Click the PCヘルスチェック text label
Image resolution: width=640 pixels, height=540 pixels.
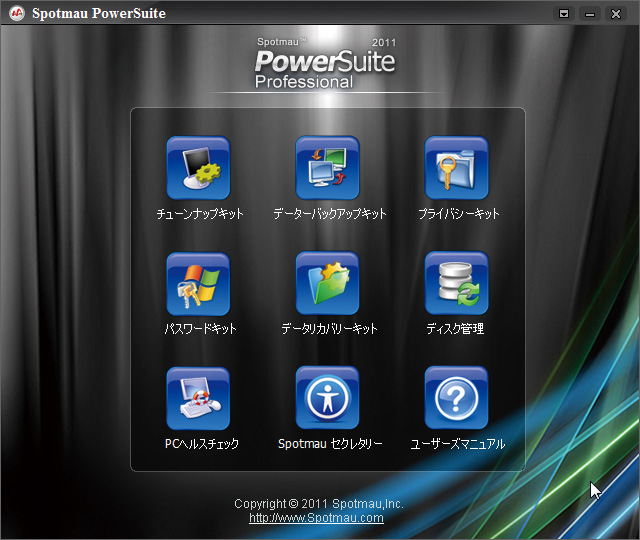(202, 444)
